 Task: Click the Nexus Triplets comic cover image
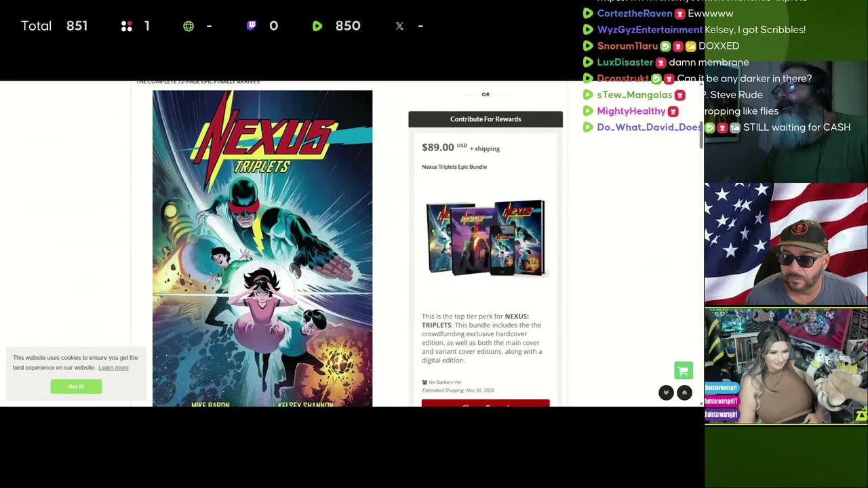point(262,248)
